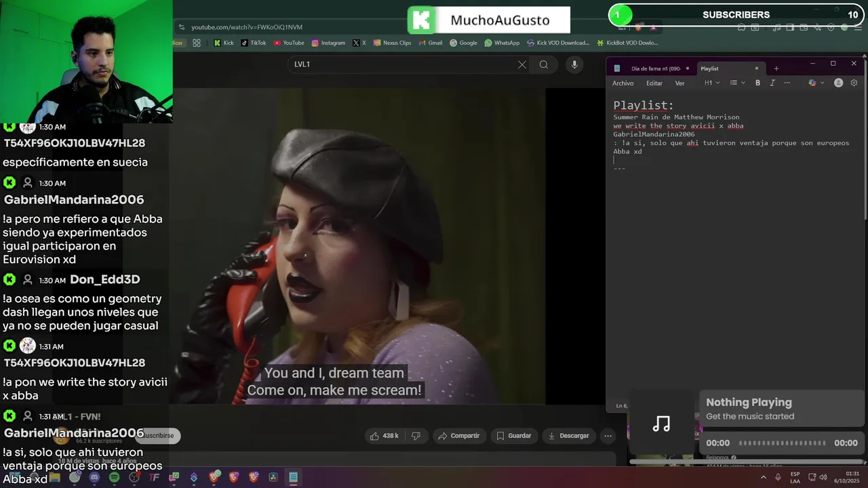Dislike the video with thumbs down
Image resolution: width=868 pixels, height=488 pixels.
(416, 436)
